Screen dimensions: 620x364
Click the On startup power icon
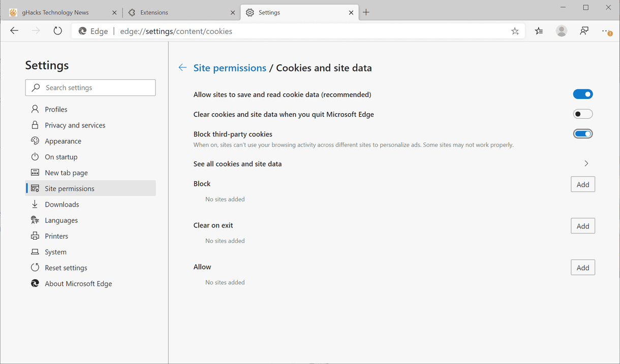point(35,157)
